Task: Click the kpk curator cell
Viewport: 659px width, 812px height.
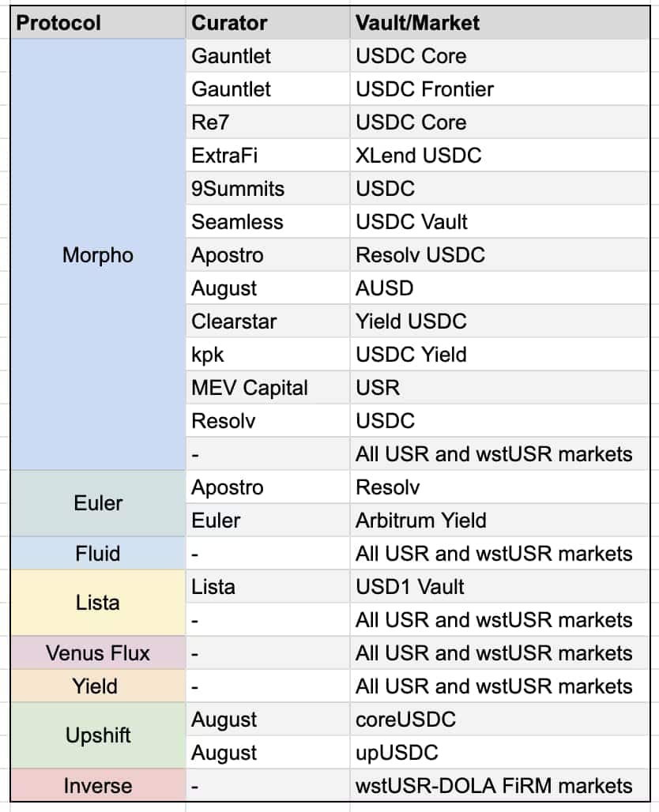Action: click(x=207, y=355)
